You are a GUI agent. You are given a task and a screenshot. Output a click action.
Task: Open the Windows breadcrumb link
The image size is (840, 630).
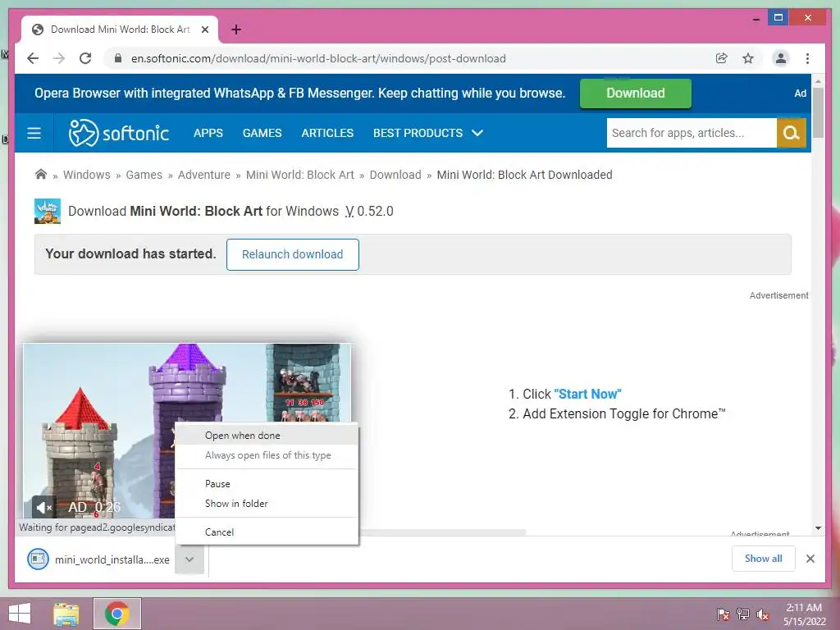[x=87, y=175]
